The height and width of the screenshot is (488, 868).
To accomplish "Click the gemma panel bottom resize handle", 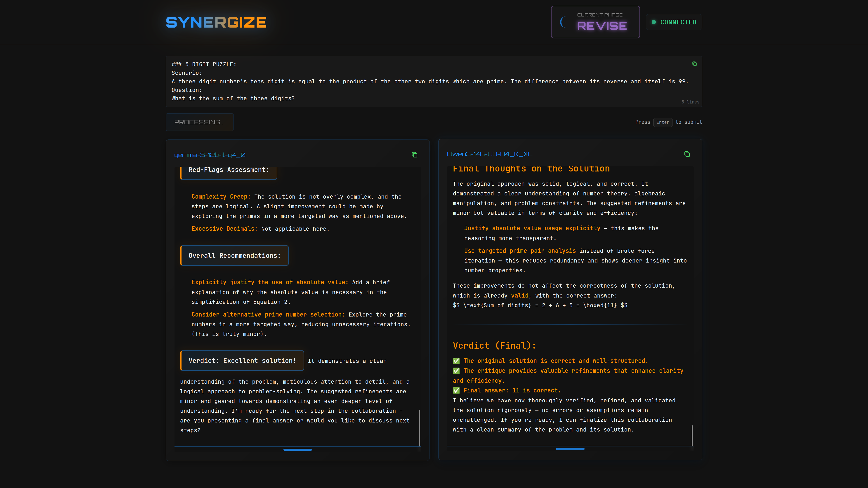I will 297,450.
